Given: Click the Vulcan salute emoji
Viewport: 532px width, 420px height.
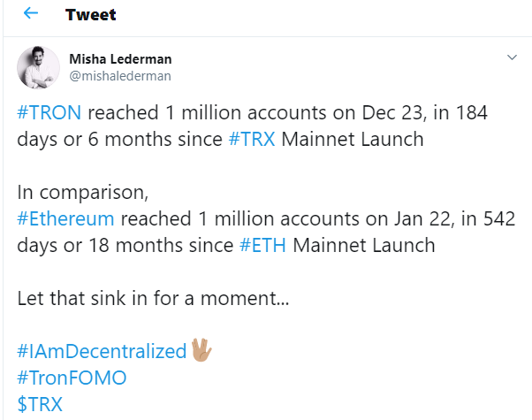Looking at the screenshot, I should 201,351.
